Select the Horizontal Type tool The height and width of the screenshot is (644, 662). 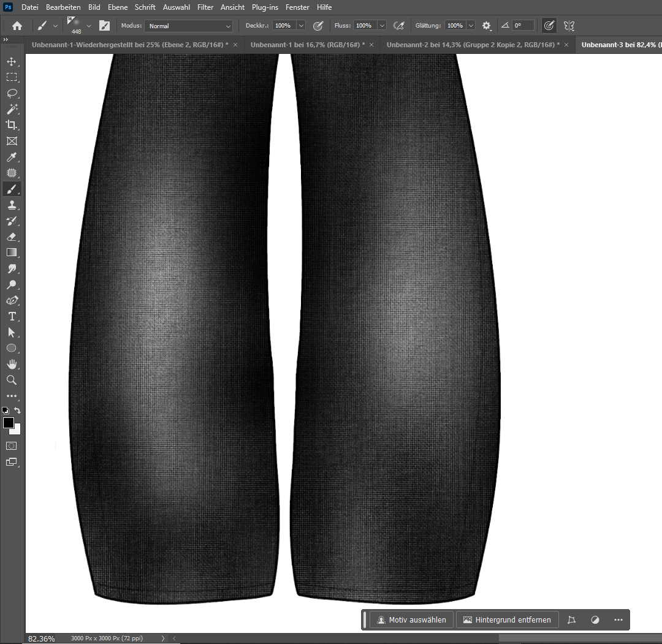[11, 317]
